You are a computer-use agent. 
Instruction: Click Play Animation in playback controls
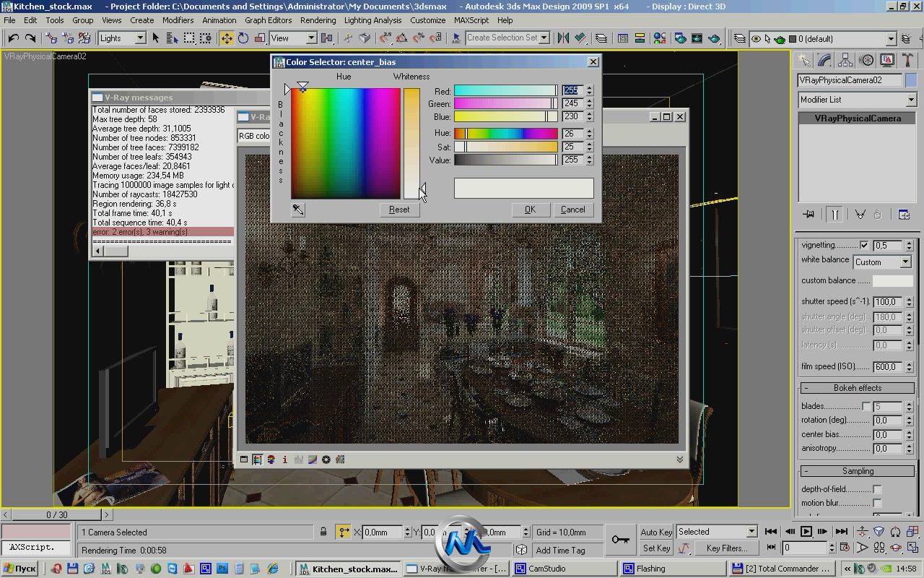[806, 532]
